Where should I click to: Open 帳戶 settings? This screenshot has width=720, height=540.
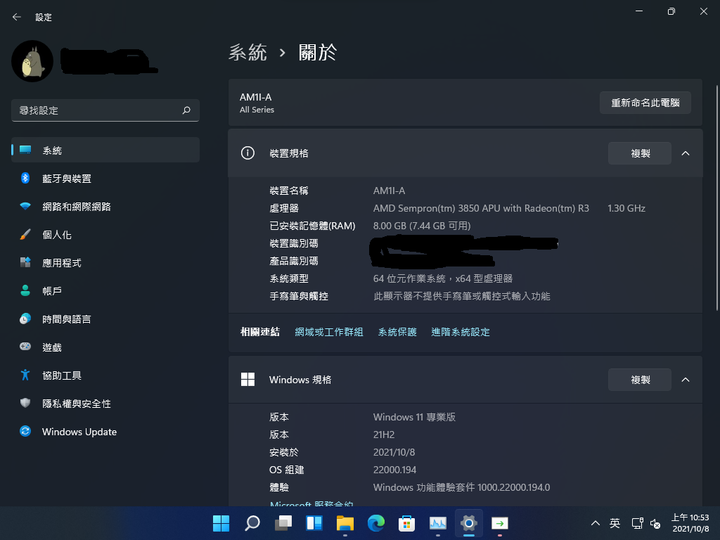105,291
